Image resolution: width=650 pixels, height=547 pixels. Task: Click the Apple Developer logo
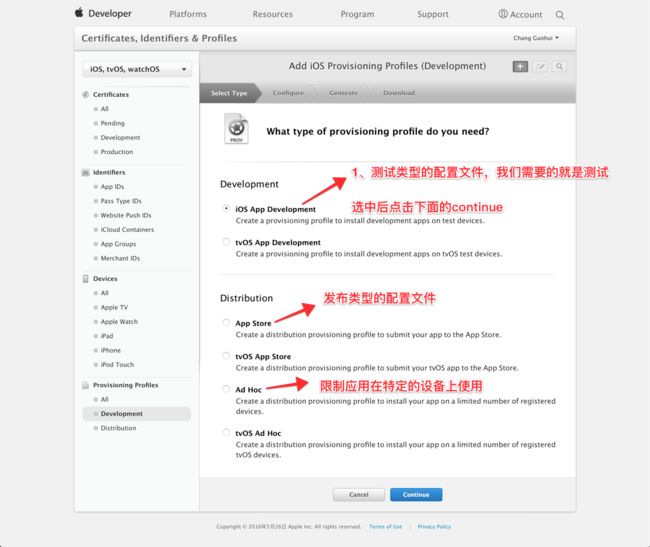tap(79, 12)
